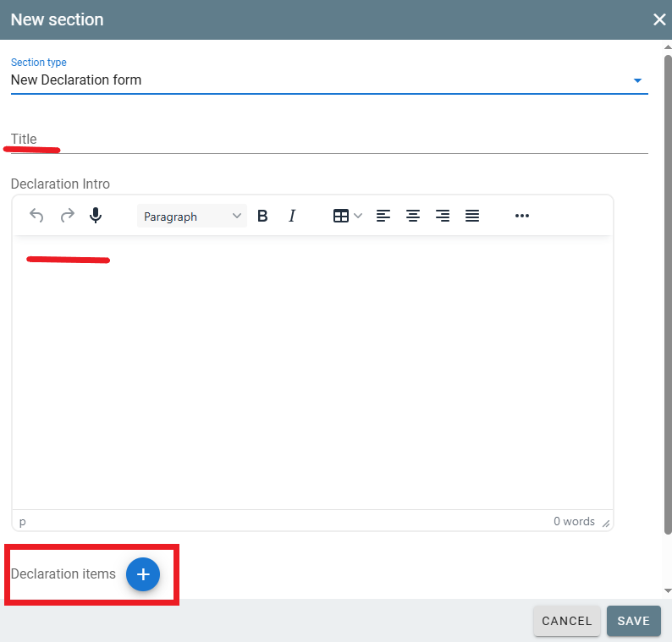Activate the microphone dictation icon
Image resolution: width=672 pixels, height=642 pixels.
pyautogui.click(x=96, y=216)
